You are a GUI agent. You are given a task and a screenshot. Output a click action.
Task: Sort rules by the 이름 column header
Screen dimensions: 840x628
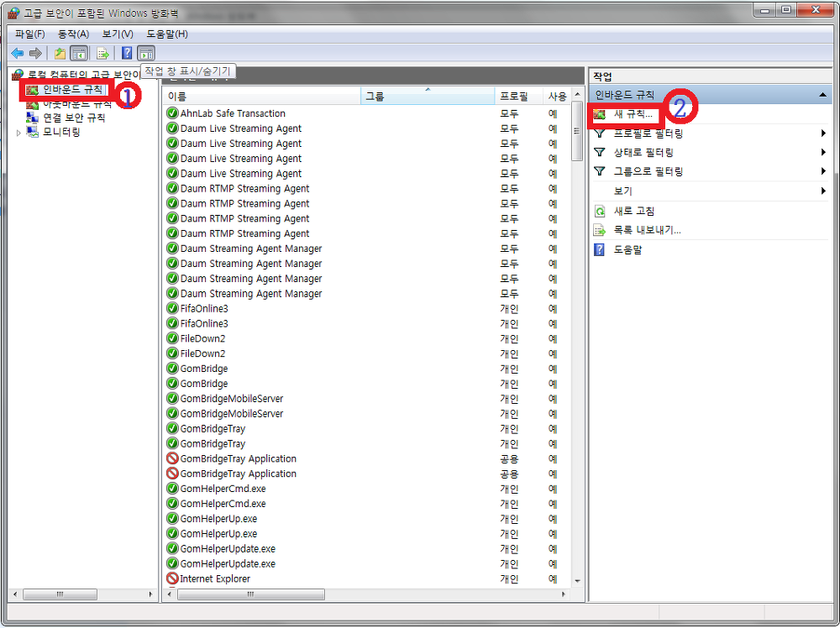262,97
